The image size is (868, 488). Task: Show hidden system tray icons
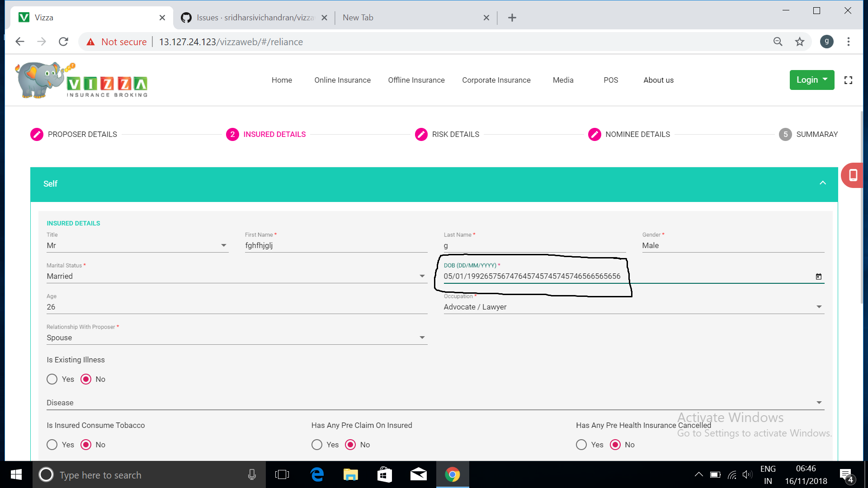[x=698, y=474]
